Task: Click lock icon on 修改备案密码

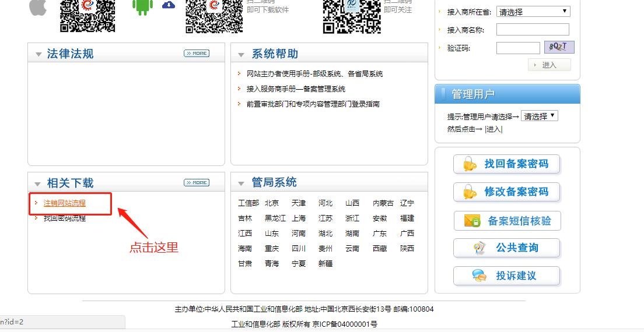Action: click(x=469, y=192)
